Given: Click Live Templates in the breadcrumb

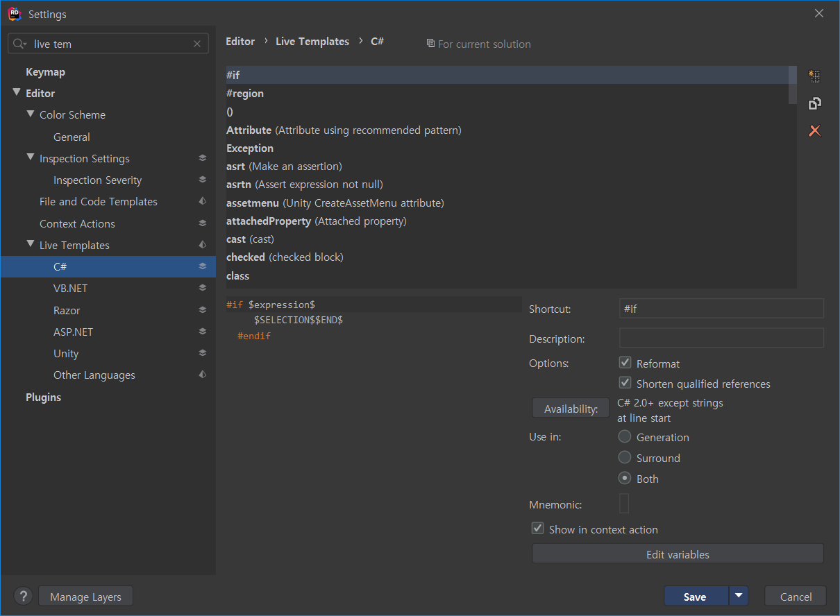Looking at the screenshot, I should [312, 41].
